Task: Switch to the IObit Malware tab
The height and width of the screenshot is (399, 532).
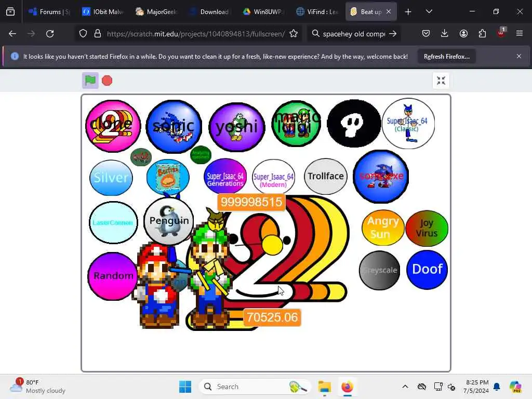Action: 102,11
